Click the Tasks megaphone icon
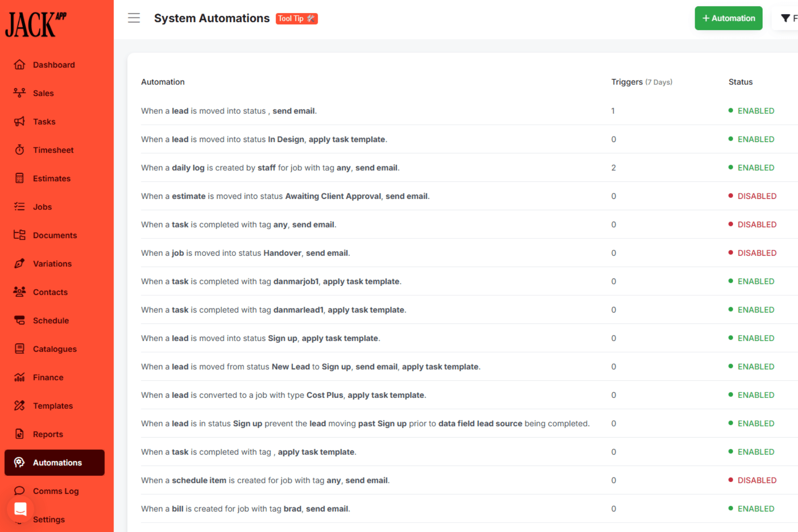 pyautogui.click(x=19, y=121)
